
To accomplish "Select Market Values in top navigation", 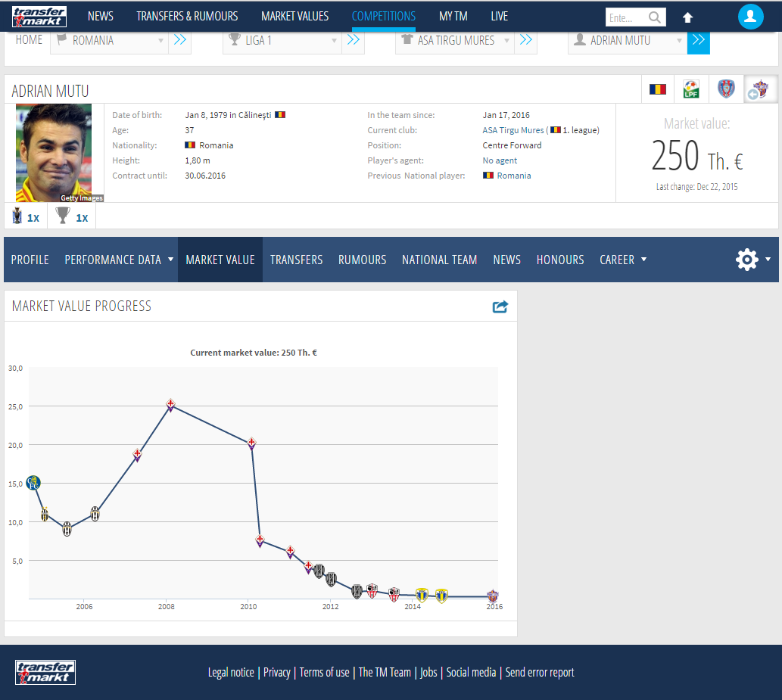I will coord(294,17).
